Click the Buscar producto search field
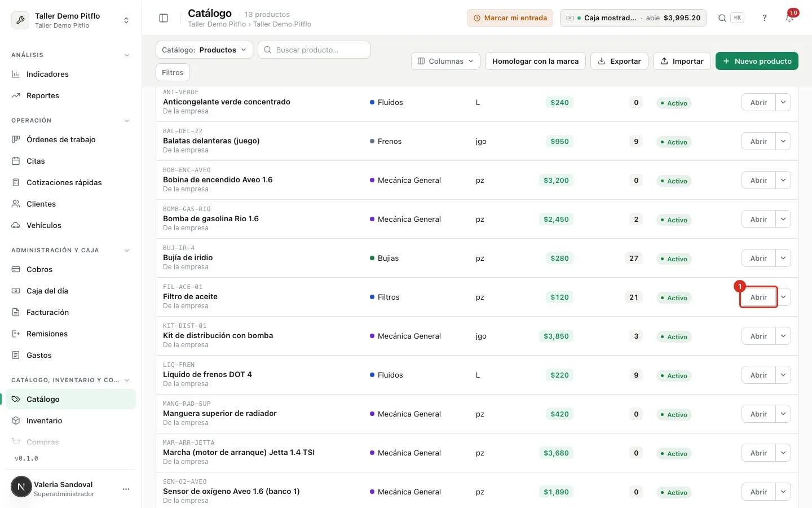Image resolution: width=812 pixels, height=508 pixels. click(314, 50)
